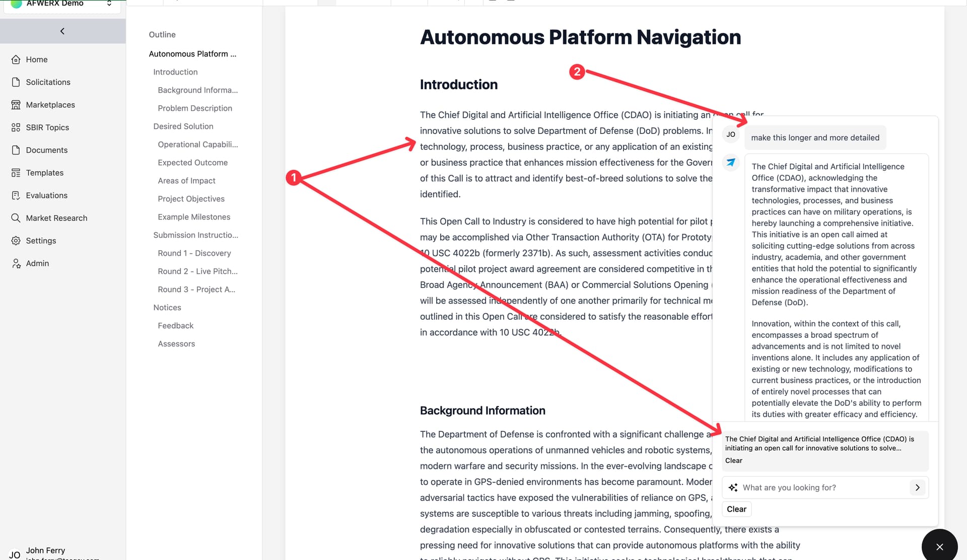Screen dimensions: 967x560
Task: Focus the 'What are you looking for?' input
Action: (x=824, y=487)
